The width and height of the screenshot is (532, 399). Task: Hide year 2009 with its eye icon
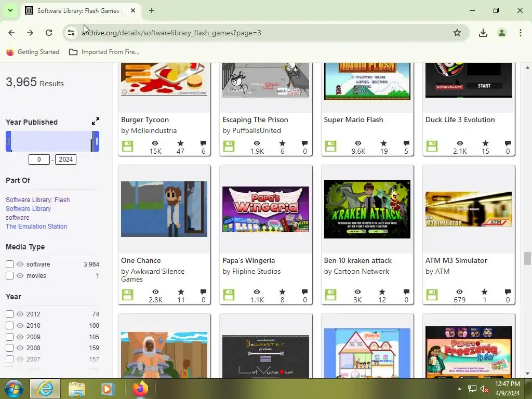(x=20, y=337)
